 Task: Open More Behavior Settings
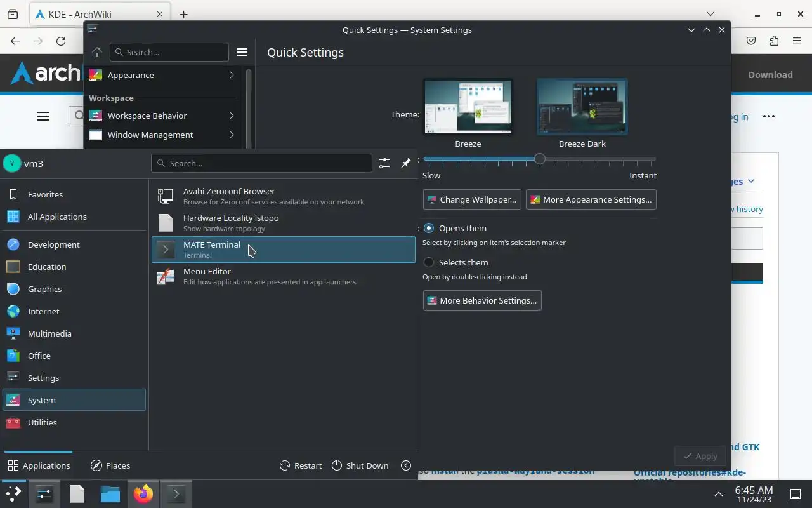click(x=482, y=300)
